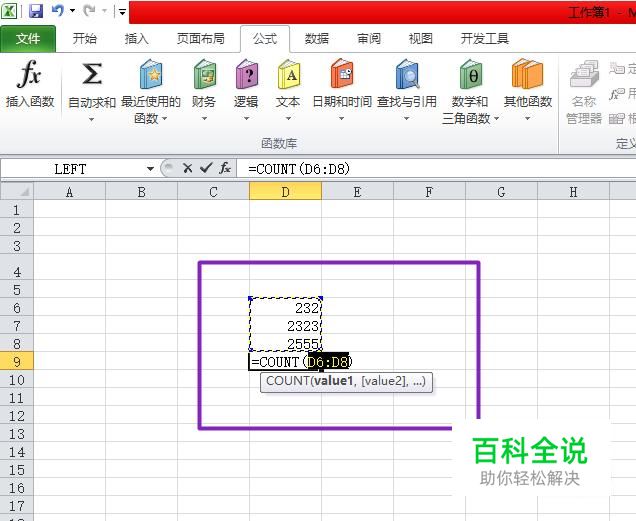Select row 15 header

tap(17, 470)
